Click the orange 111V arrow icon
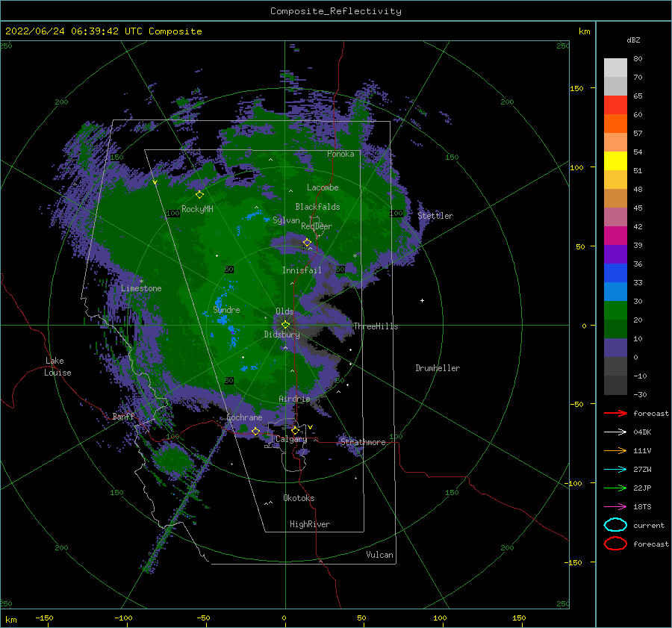 pos(615,450)
